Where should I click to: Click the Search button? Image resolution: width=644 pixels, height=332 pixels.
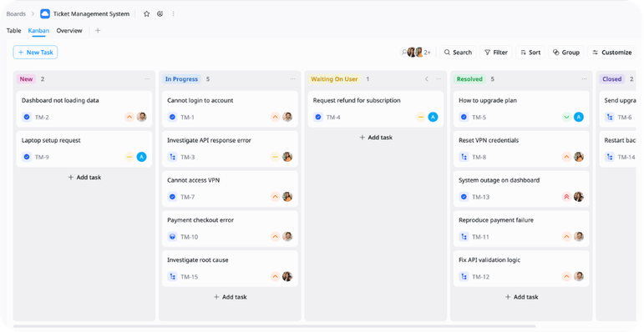(x=458, y=52)
